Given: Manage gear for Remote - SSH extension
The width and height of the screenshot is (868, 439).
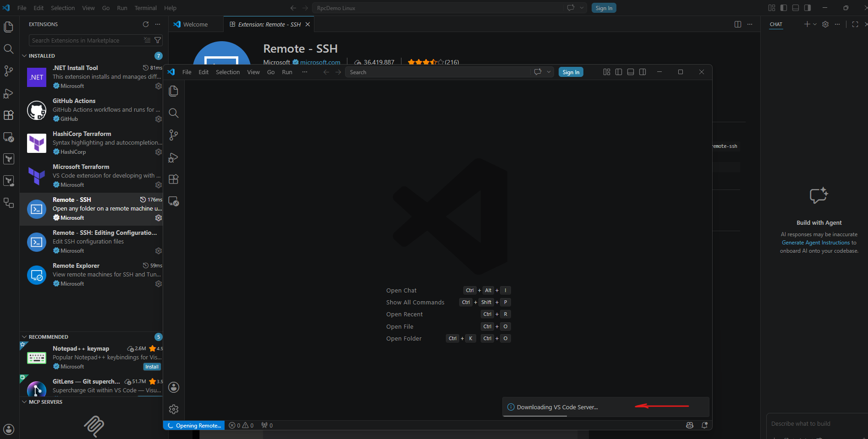Looking at the screenshot, I should [x=159, y=218].
